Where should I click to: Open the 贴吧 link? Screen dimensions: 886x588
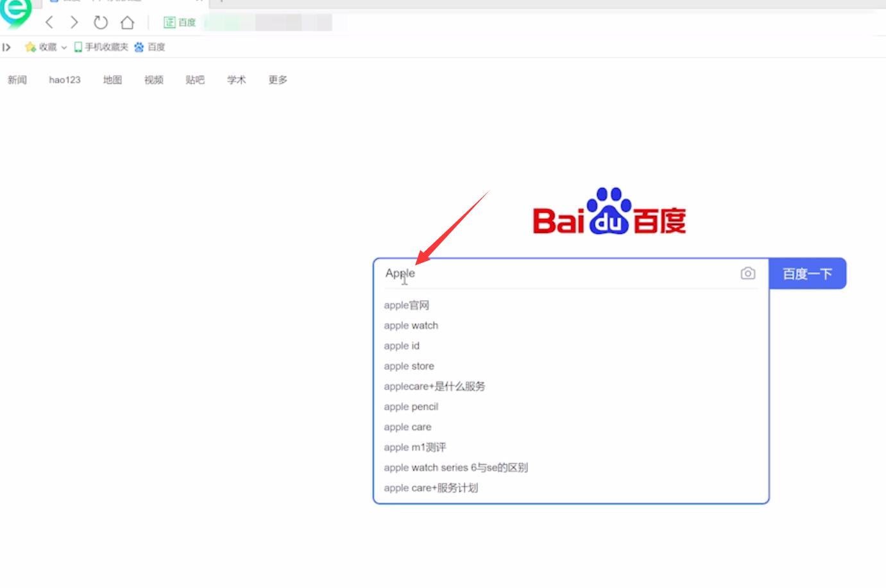tap(195, 80)
